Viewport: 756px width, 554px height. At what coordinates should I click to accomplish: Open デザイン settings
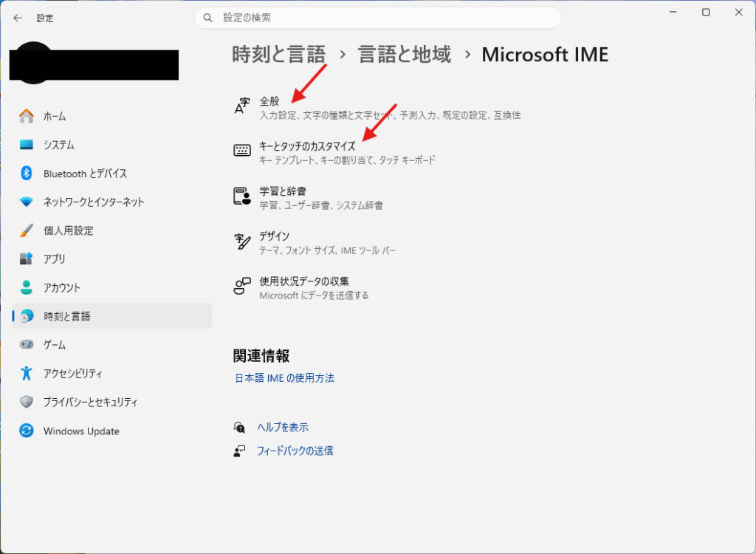pyautogui.click(x=315, y=242)
